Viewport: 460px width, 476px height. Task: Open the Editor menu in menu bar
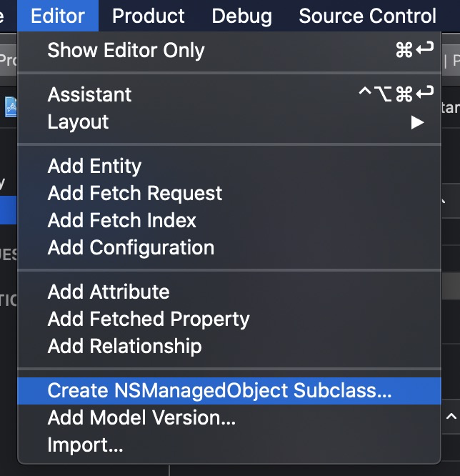pyautogui.click(x=58, y=16)
